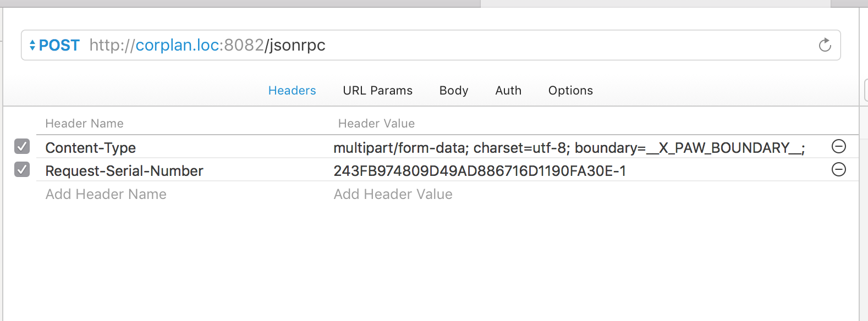Click the Add Header Name placeholder
Screen dimensions: 868x321
click(x=106, y=194)
